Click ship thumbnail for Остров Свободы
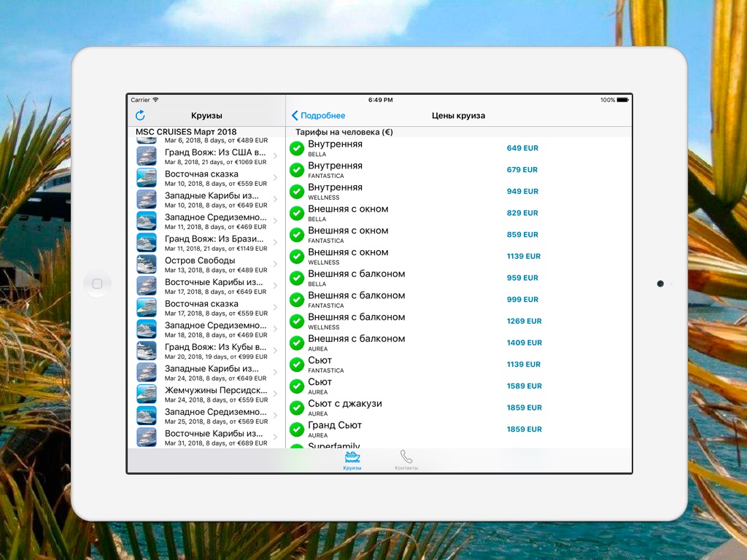 tap(147, 265)
